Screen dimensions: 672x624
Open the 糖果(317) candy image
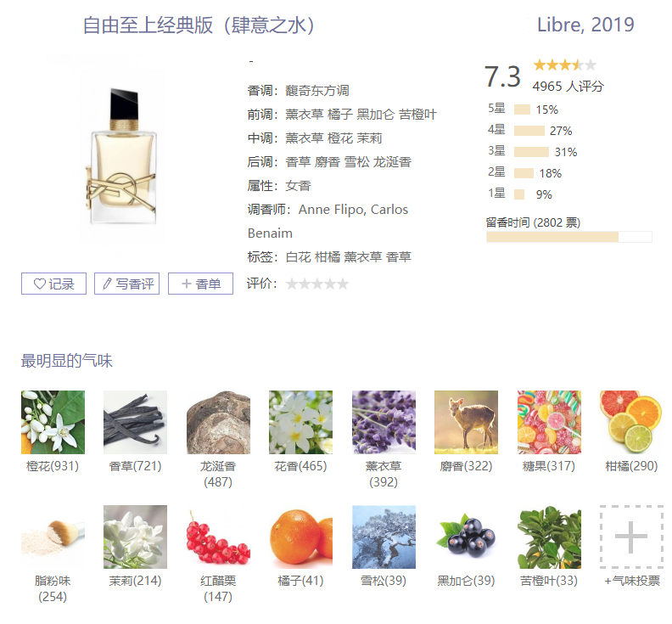[550, 422]
